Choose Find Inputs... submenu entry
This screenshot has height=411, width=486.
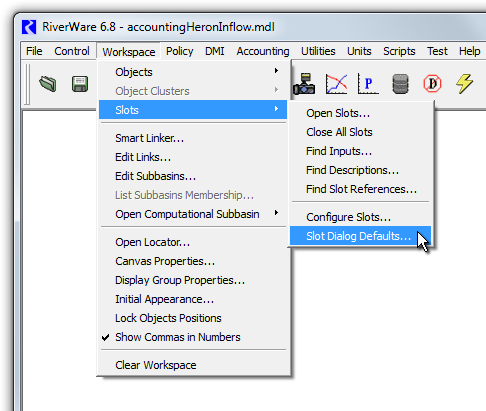coord(361,151)
